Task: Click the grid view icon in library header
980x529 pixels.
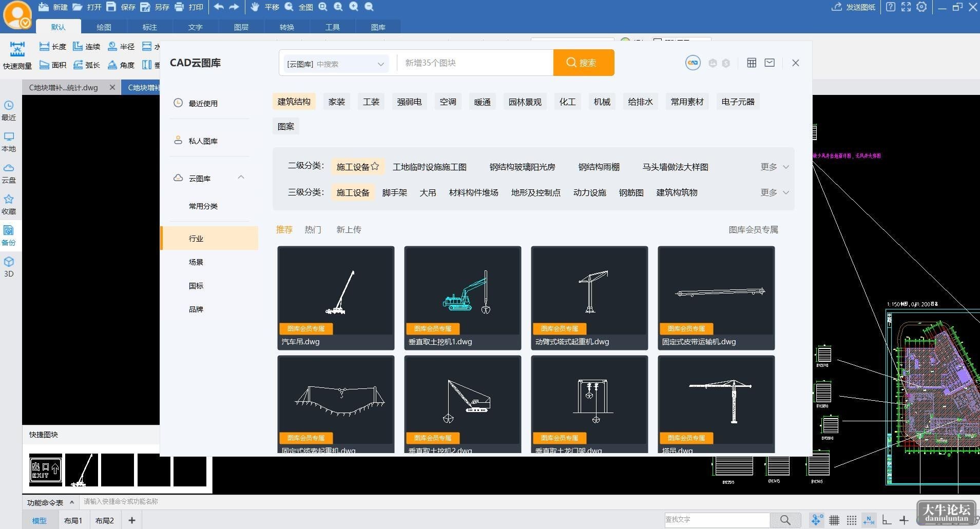Action: coord(752,63)
